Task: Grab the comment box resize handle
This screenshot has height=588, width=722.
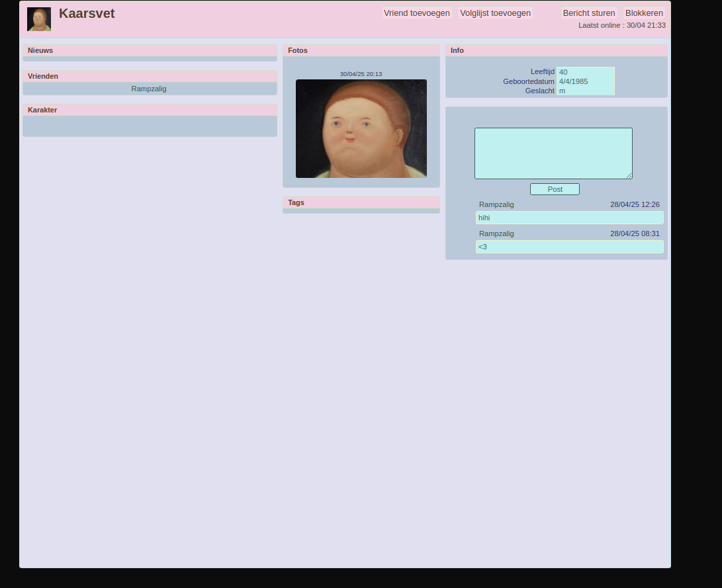Action: tap(629, 175)
